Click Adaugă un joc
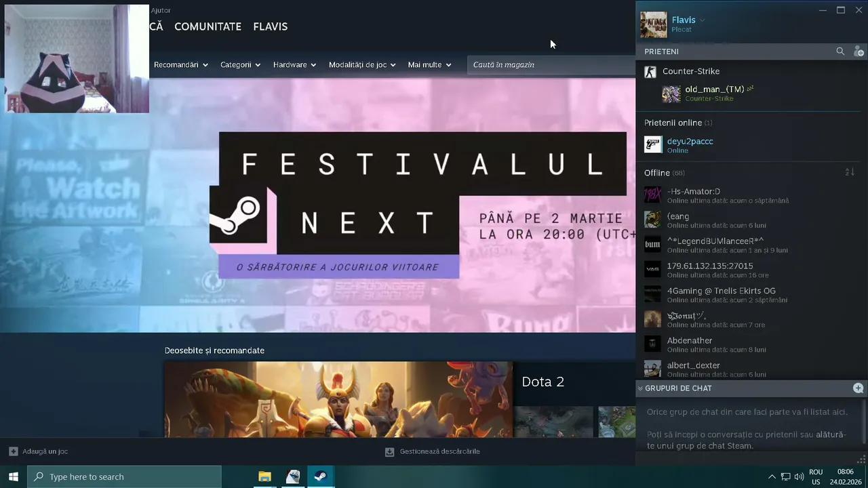 click(45, 451)
